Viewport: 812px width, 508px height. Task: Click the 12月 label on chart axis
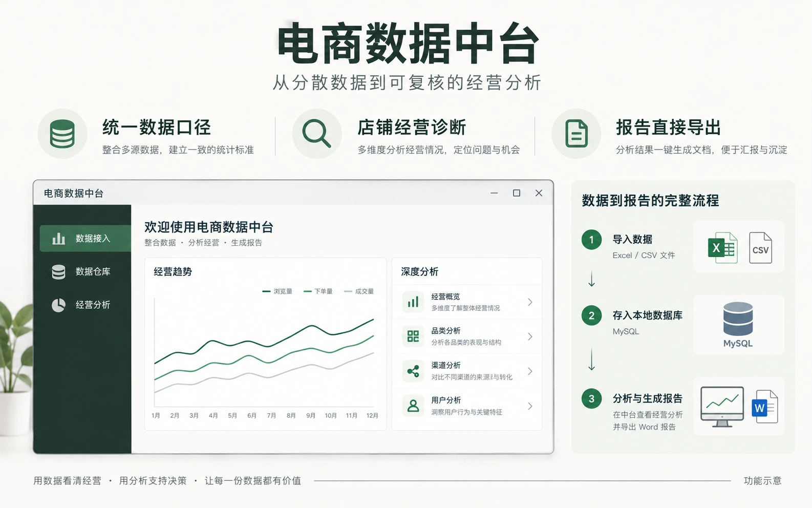(x=372, y=416)
